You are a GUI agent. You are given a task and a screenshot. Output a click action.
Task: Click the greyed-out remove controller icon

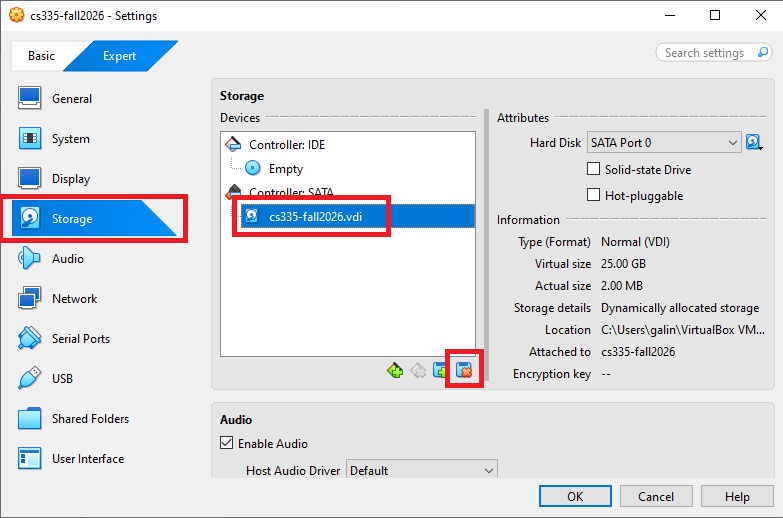pos(418,370)
